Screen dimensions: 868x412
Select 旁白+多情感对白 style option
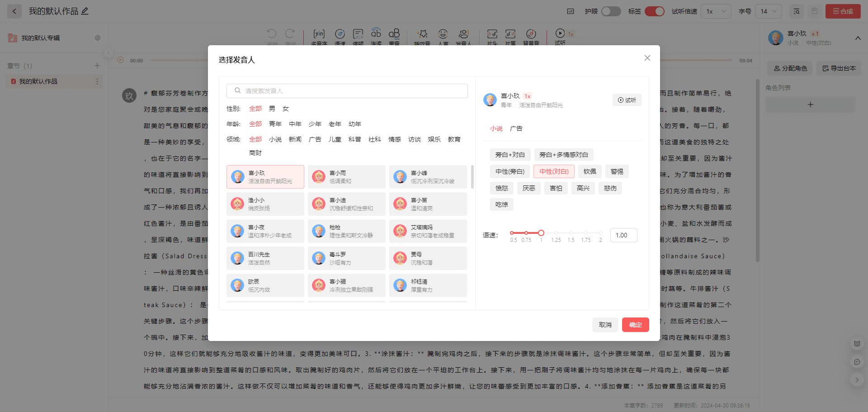pos(564,155)
